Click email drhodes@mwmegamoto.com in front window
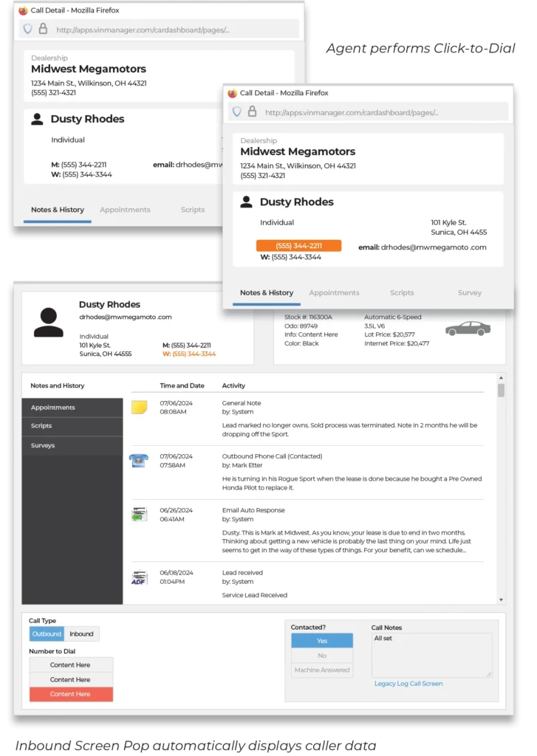Image resolution: width=537 pixels, height=756 pixels. 423,247
